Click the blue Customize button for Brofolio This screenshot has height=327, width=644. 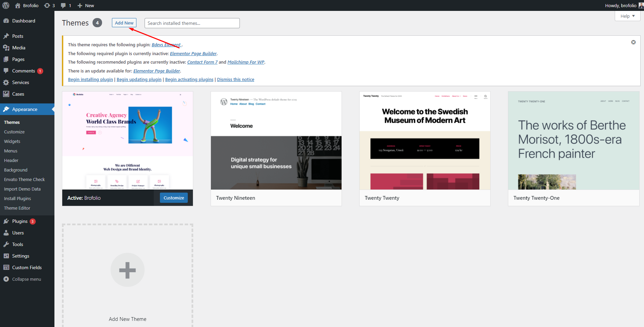click(174, 198)
